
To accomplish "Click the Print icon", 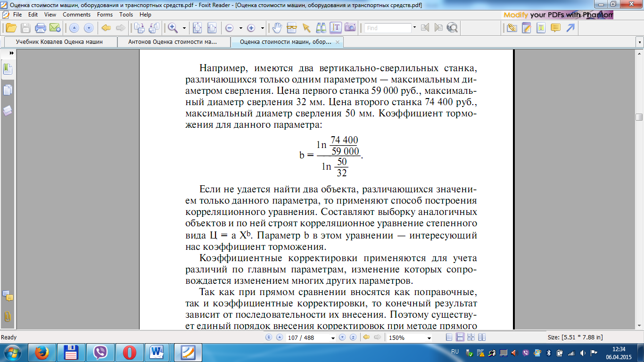I will (x=41, y=28).
